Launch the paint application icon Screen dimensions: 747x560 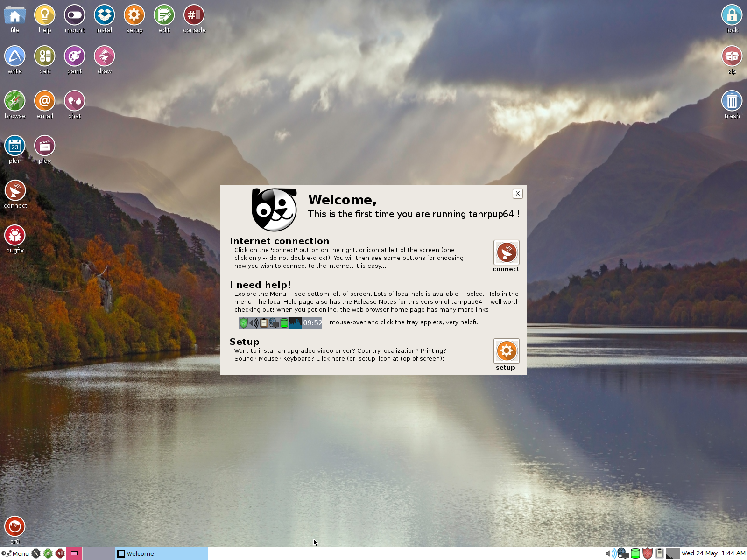[x=74, y=56]
